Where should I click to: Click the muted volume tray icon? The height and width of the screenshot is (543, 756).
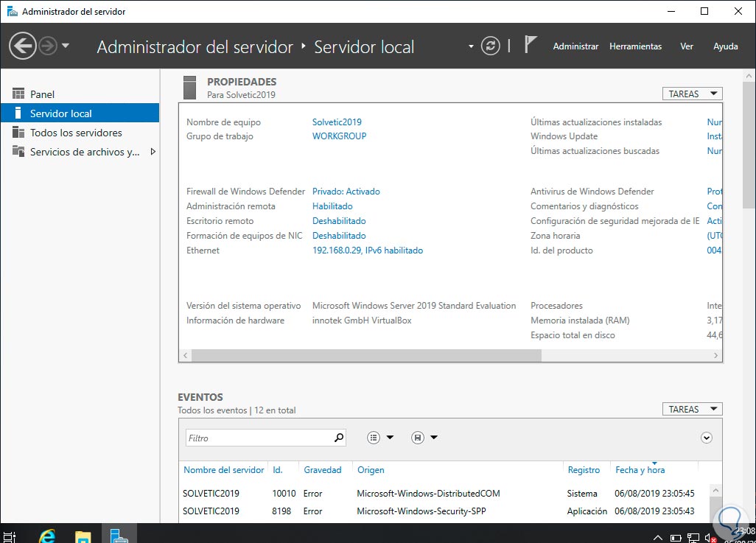(x=710, y=538)
